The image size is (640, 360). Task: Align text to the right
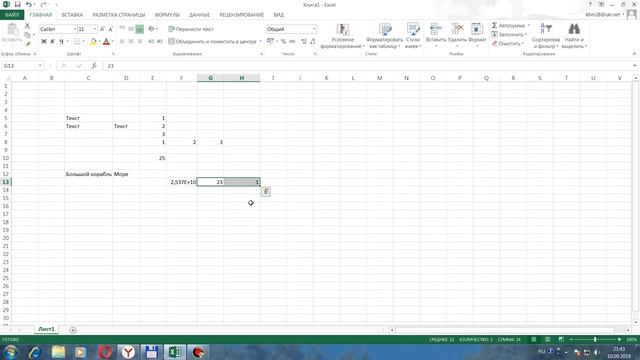tap(140, 41)
